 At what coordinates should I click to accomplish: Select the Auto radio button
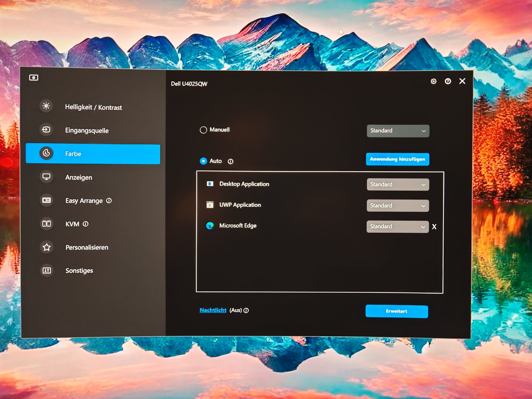203,161
